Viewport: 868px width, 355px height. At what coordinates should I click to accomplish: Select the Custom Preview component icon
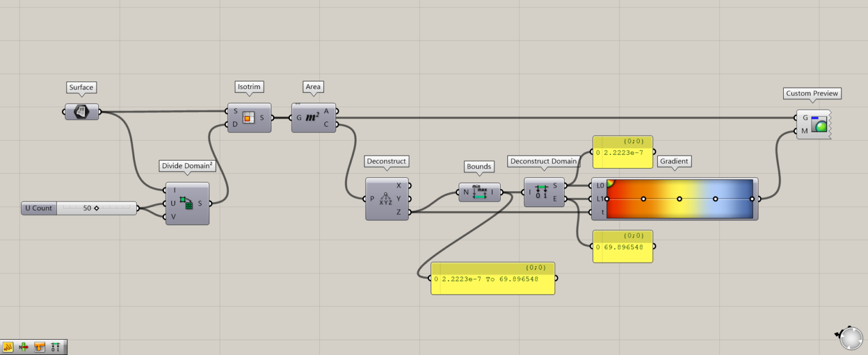(818, 124)
